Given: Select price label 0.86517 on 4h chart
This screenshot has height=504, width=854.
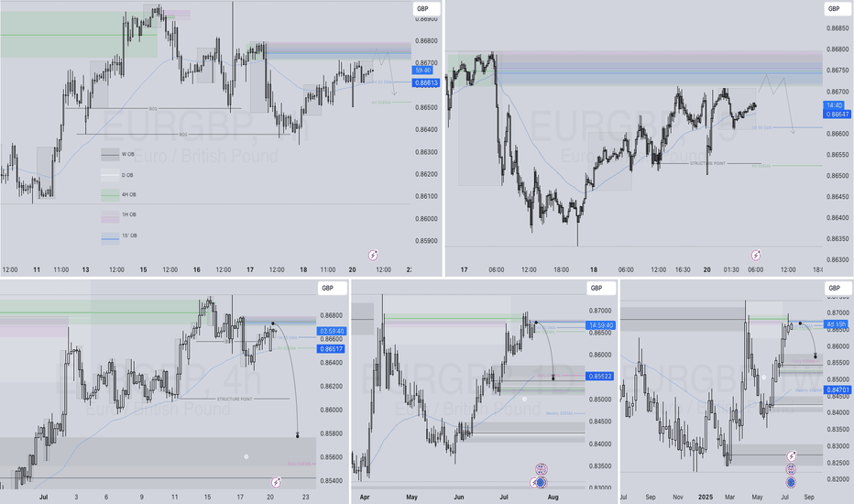Looking at the screenshot, I should point(331,349).
